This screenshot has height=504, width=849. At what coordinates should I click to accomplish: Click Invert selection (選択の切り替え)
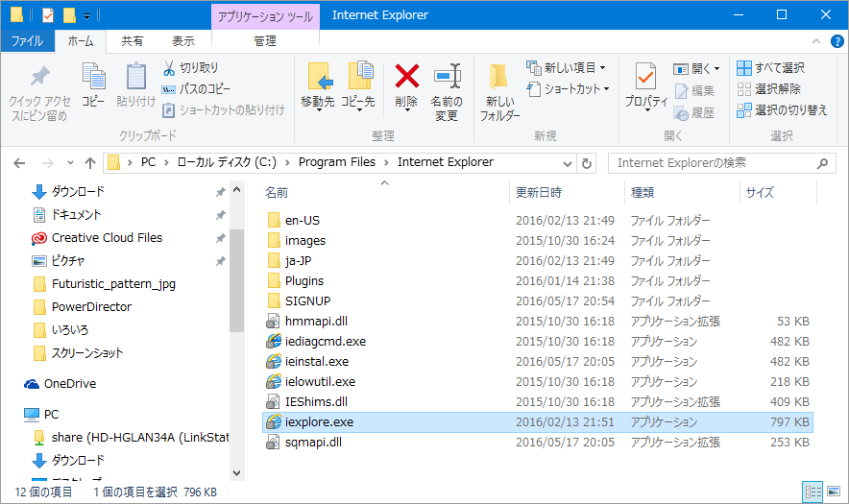pos(782,110)
